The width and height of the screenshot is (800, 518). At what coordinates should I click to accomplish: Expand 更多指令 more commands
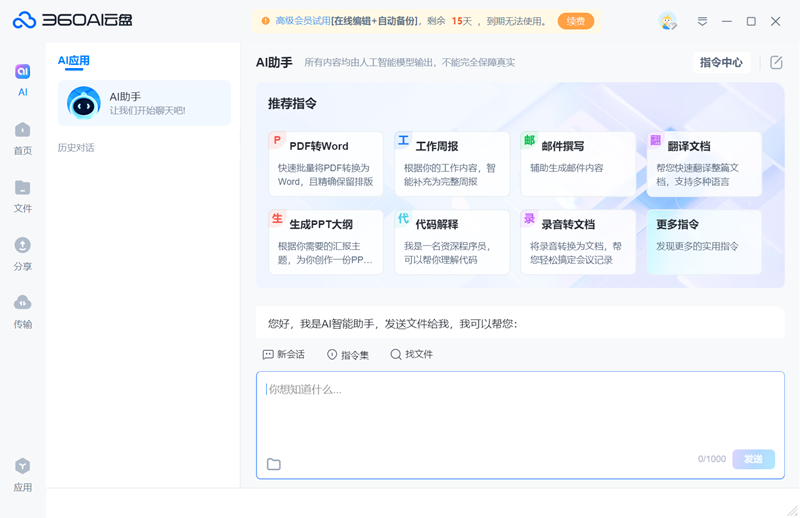click(703, 241)
